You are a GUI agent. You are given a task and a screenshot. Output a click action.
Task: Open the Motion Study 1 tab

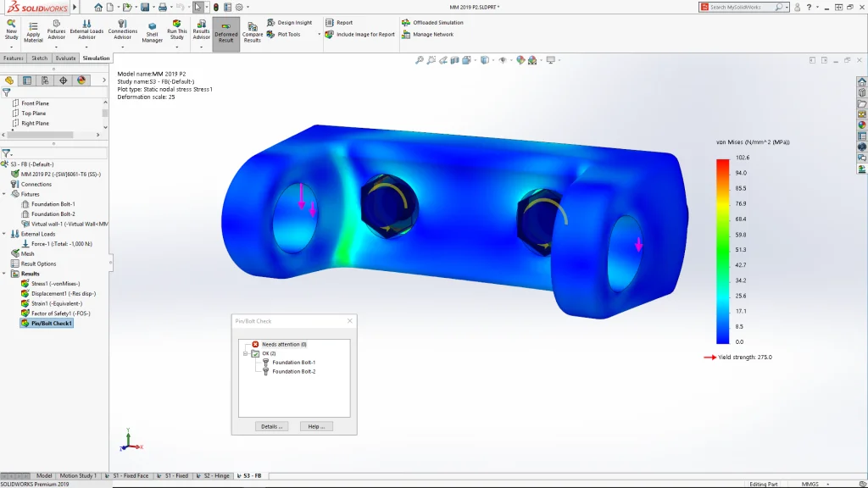[x=77, y=476]
